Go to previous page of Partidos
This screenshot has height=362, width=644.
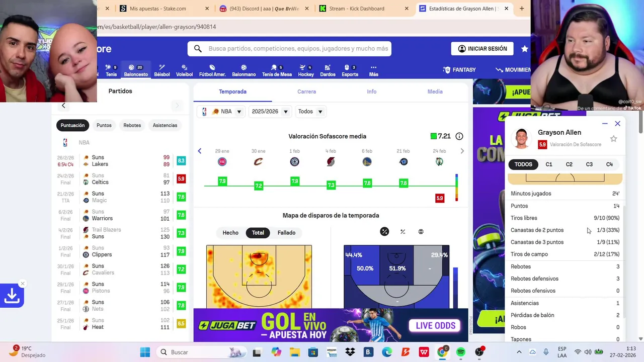[x=63, y=106]
